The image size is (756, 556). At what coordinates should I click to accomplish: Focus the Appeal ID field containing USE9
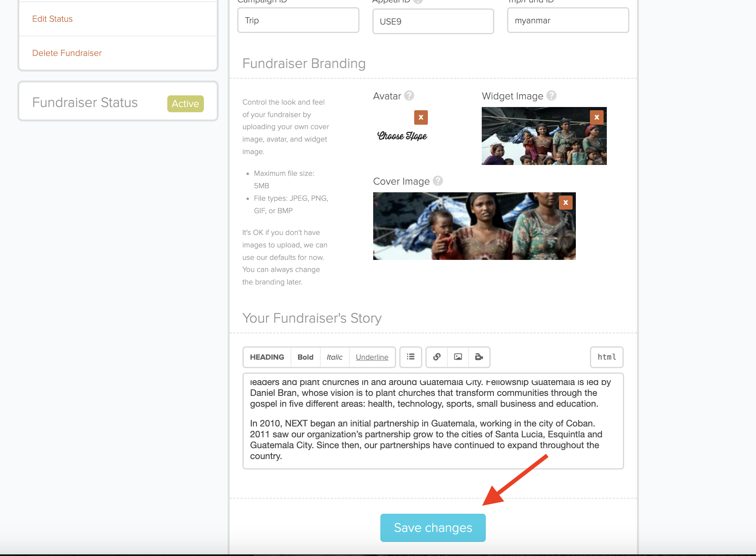pos(433,21)
